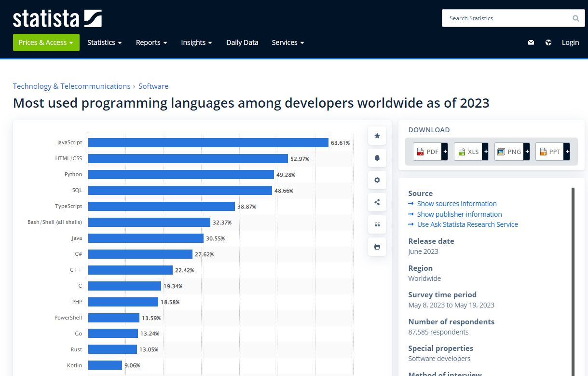Screen dimensions: 588x376
Task: Open the Daily Data page
Action: pyautogui.click(x=242, y=42)
